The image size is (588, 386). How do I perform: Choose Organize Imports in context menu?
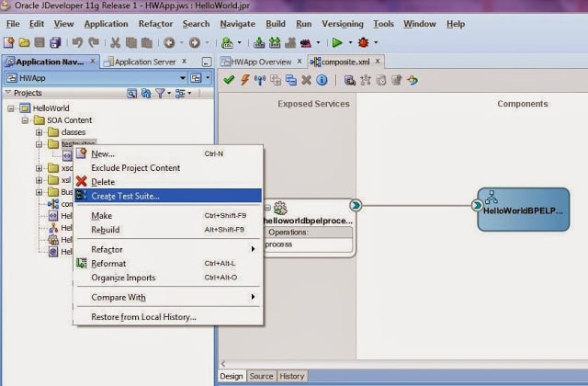[168, 278]
